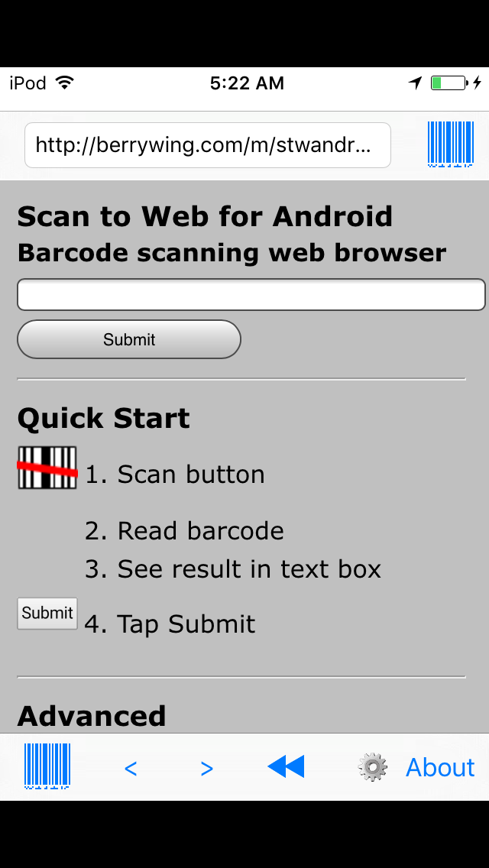Image resolution: width=489 pixels, height=868 pixels.
Task: Click the Quick Start heading
Action: pos(104,418)
